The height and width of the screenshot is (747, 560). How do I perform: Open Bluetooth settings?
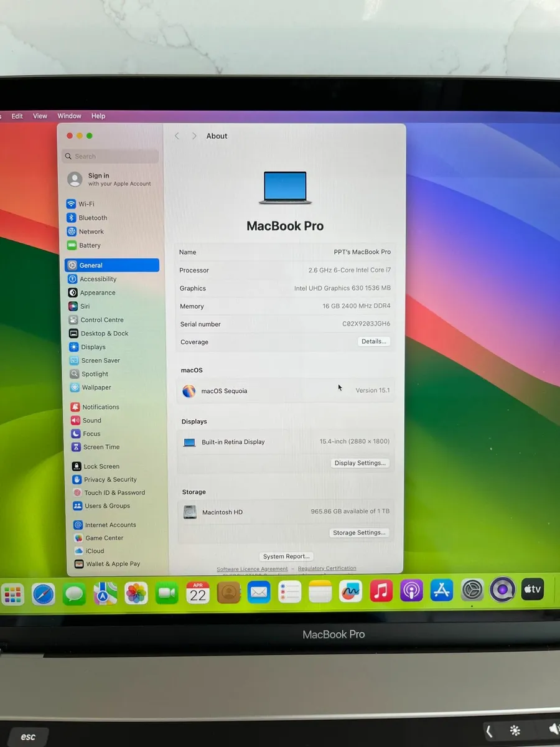tap(86, 218)
